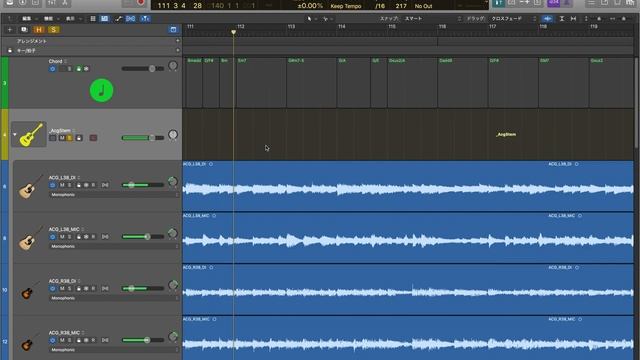Image resolution: width=640 pixels, height=360 pixels.
Task: Toggle global tracks view button
Action: click(173, 30)
